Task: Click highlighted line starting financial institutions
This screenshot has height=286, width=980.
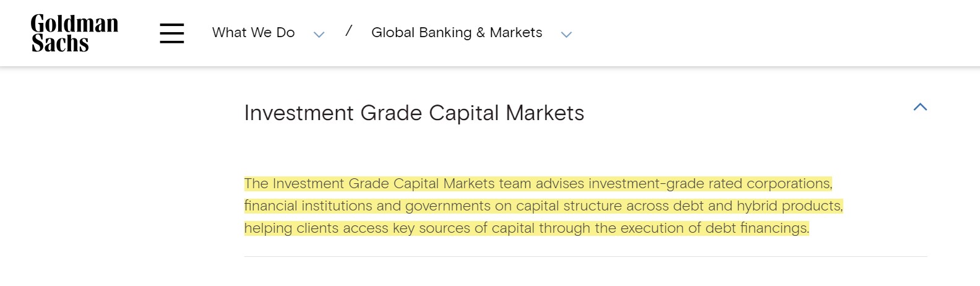Action: pyautogui.click(x=544, y=206)
